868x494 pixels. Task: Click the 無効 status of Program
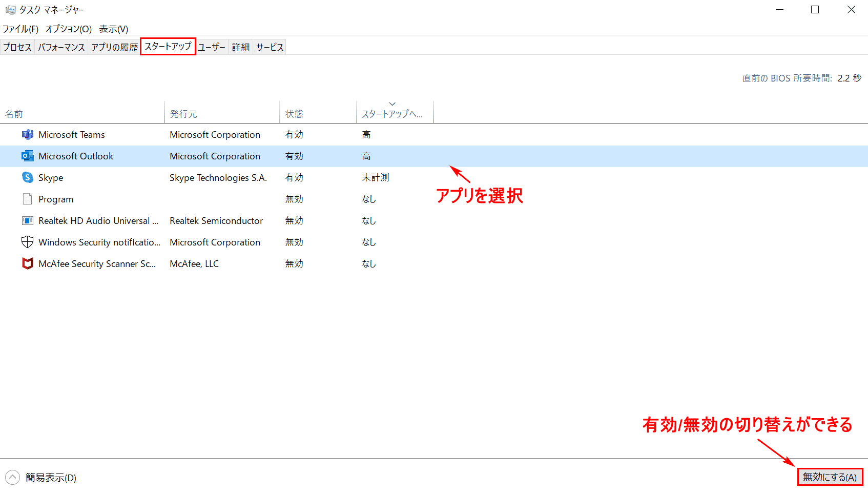294,199
